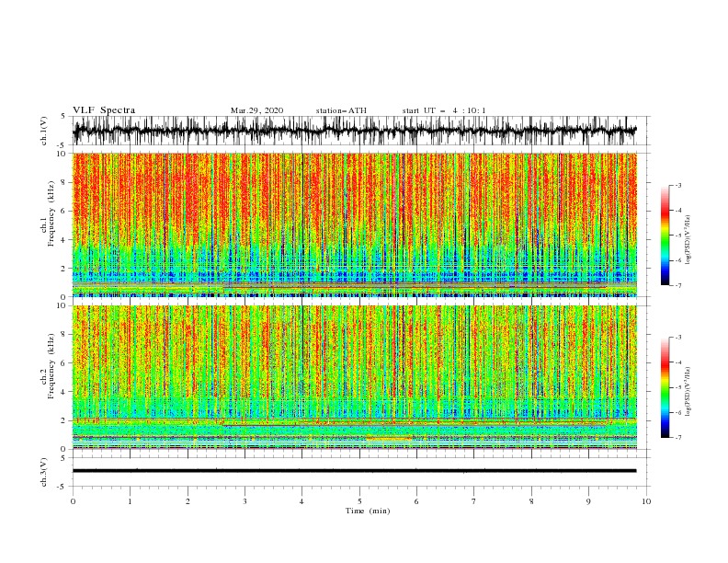Image resolution: width=728 pixels, height=563 pixels.
Task: Click inside the ch.1 spectrogram panel
Action: [x=355, y=224]
